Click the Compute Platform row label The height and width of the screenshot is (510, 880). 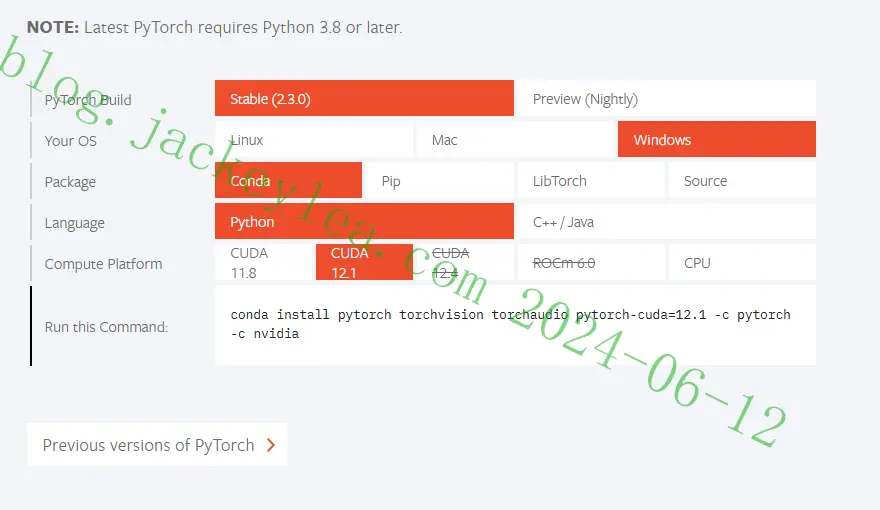point(103,264)
